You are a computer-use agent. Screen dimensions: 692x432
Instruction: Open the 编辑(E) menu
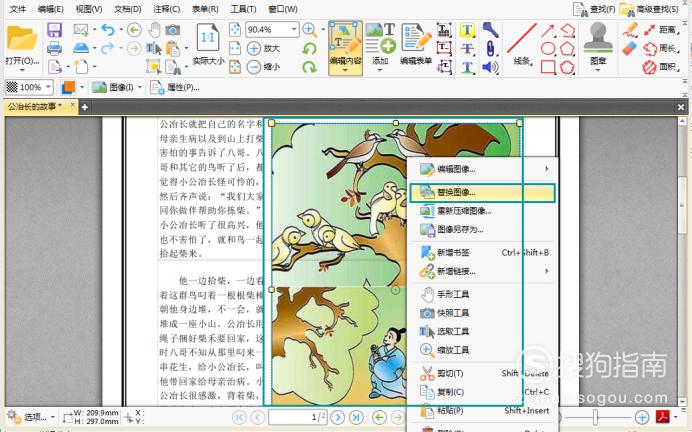point(50,9)
